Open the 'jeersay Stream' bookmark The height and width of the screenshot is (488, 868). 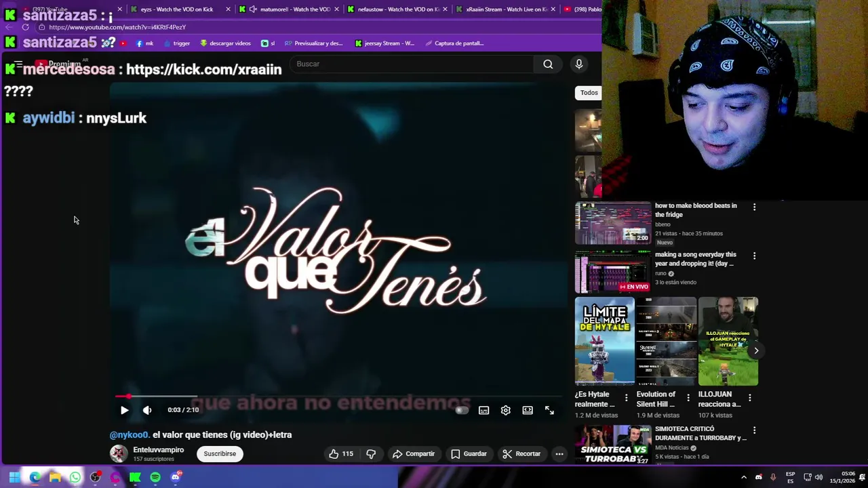(x=384, y=43)
